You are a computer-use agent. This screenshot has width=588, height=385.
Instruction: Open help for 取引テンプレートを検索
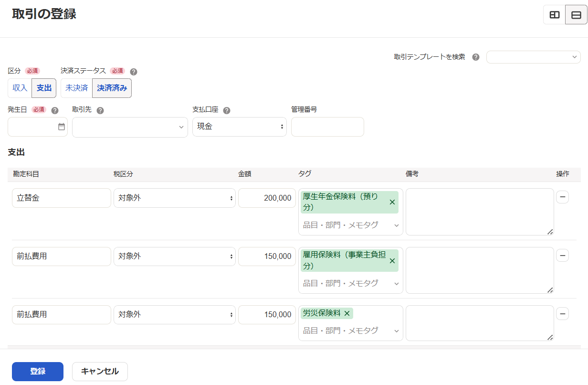click(476, 57)
